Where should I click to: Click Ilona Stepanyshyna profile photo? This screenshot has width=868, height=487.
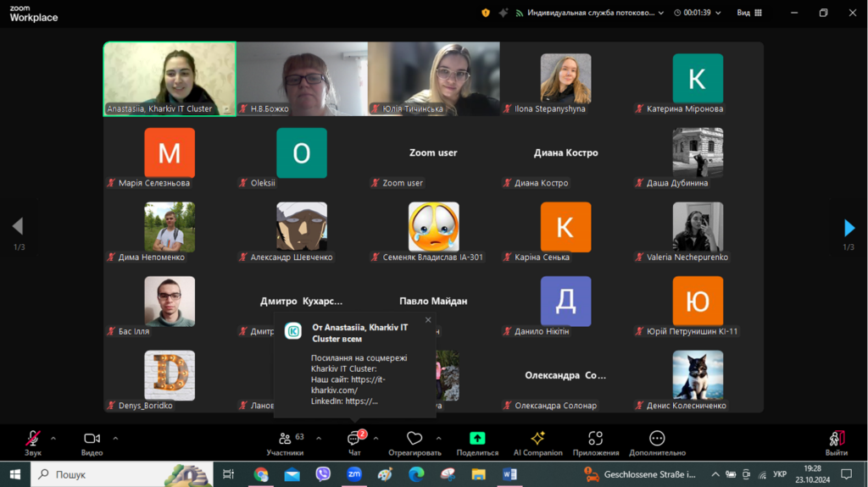[565, 79]
